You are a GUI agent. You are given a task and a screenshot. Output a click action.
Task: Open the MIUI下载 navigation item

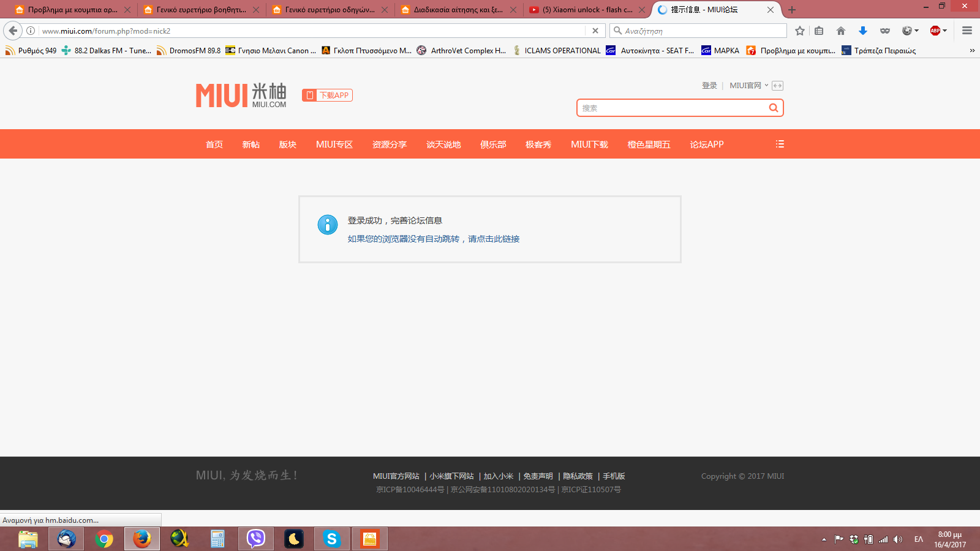589,144
